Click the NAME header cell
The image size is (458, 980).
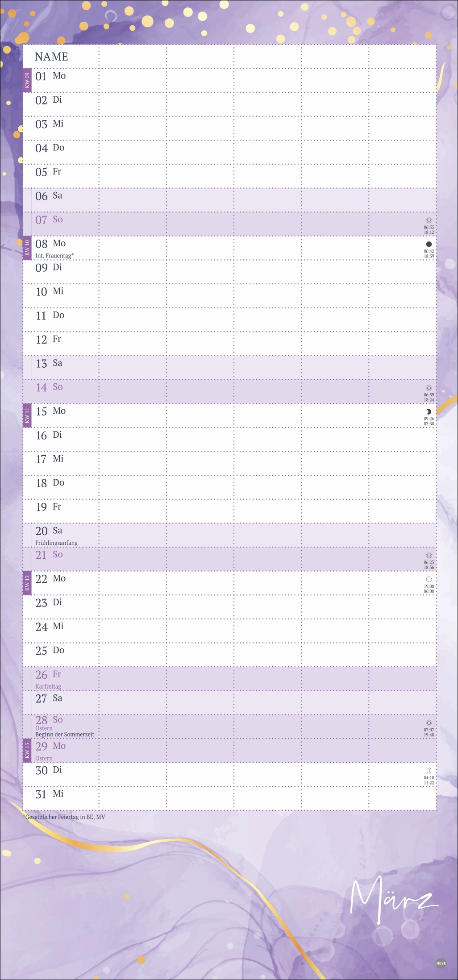coord(51,57)
